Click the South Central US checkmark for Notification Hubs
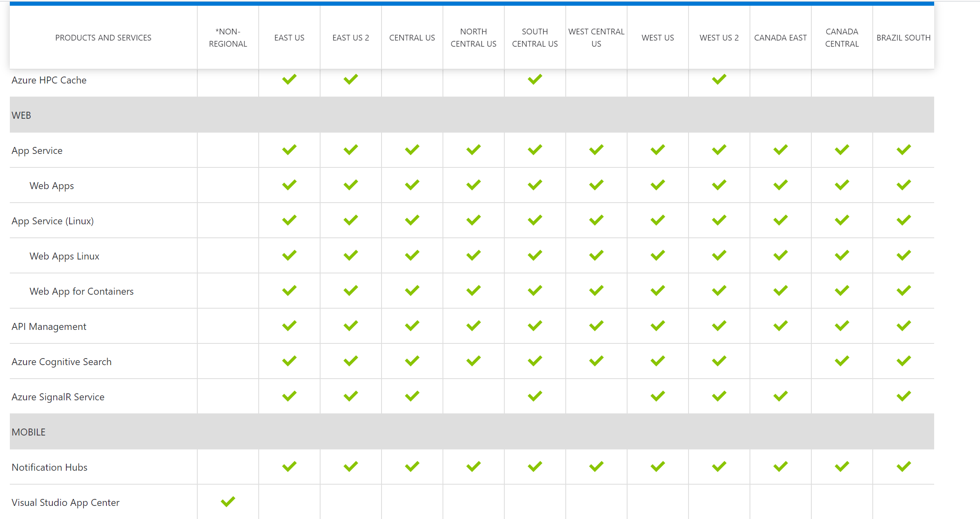Image resolution: width=980 pixels, height=519 pixels. 535,466
